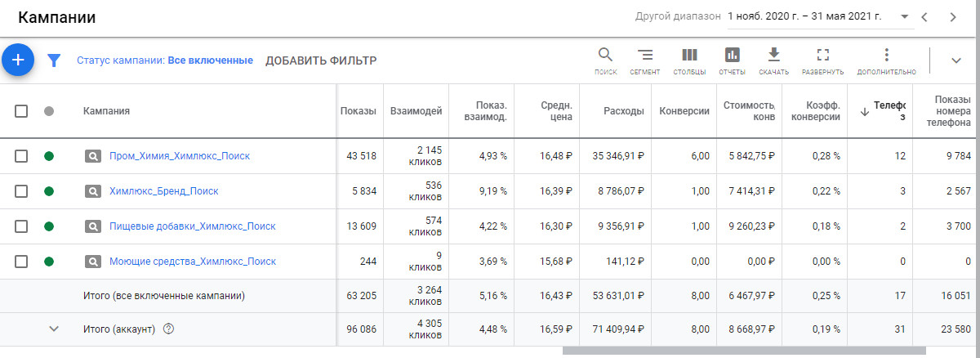Toggle the select-all campaigns header checkbox
This screenshot has height=358, width=980.
(21, 111)
